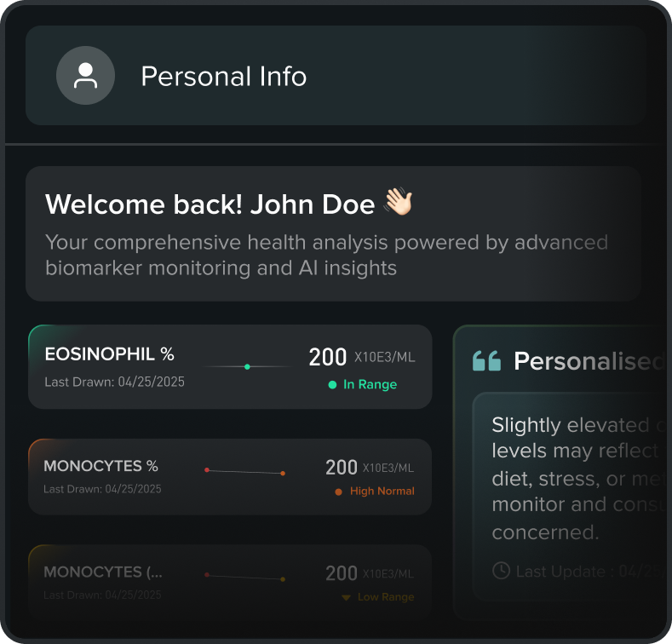Image resolution: width=672 pixels, height=644 pixels.
Task: Click the Monocytes % trend line
Action: tap(245, 471)
